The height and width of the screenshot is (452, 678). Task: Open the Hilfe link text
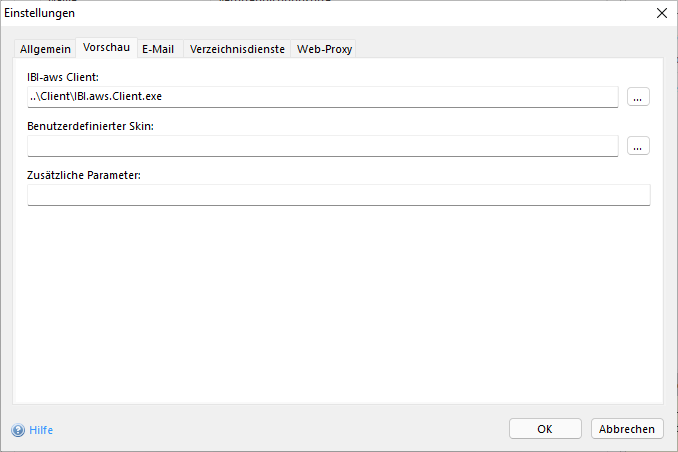point(41,430)
